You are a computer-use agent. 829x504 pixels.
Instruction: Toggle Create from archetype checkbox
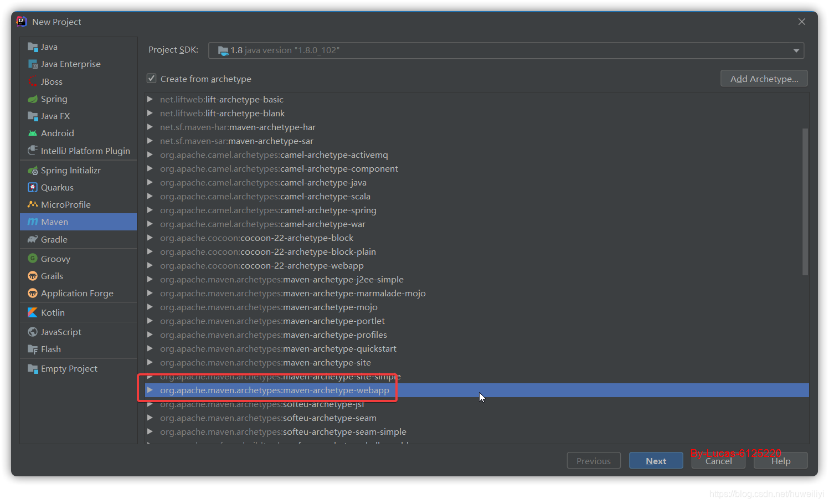point(151,79)
